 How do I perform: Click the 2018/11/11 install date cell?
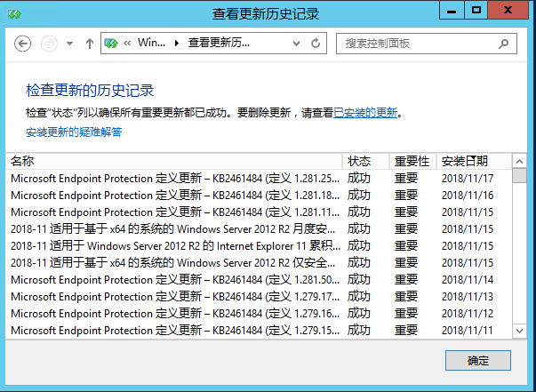pyautogui.click(x=468, y=331)
